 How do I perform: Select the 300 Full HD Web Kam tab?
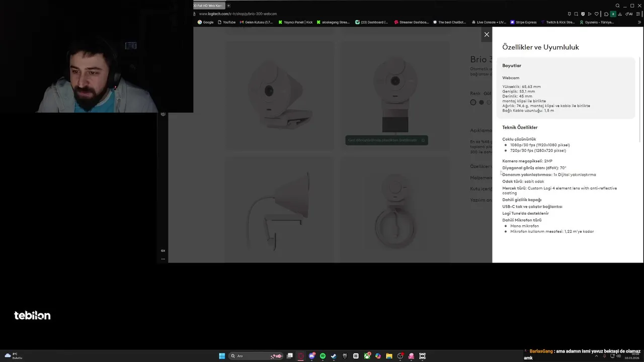[208, 6]
